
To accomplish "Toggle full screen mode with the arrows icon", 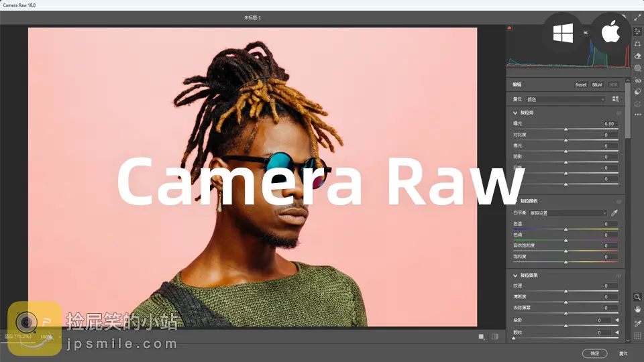I will (637, 18).
